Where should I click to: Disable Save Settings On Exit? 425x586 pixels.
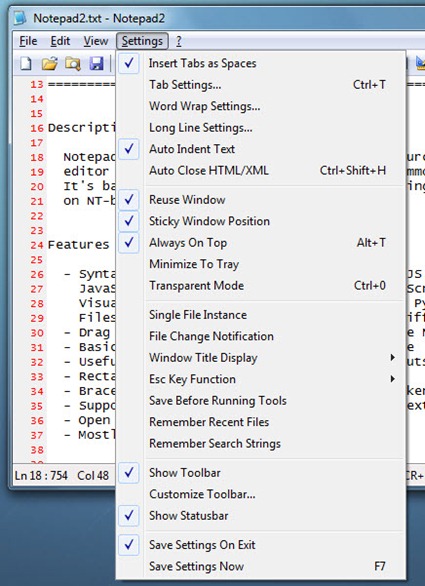point(261,545)
